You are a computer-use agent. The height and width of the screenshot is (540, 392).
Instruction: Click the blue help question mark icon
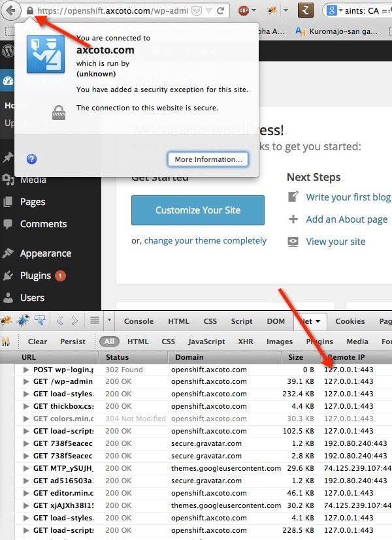32,159
